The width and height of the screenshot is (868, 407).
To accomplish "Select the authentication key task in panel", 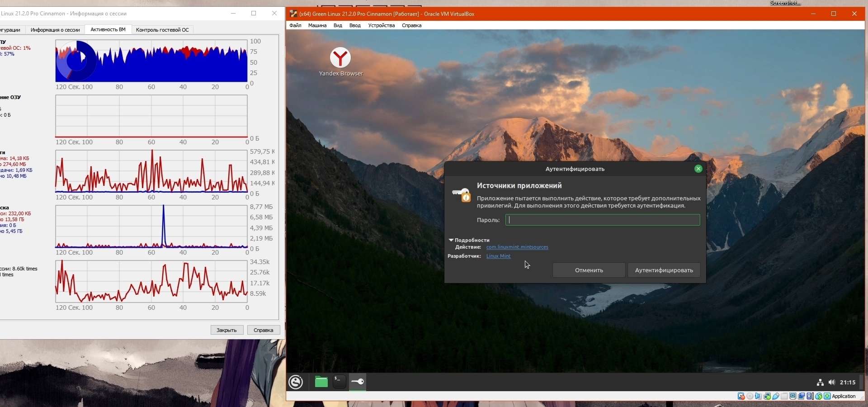I will pos(358,382).
